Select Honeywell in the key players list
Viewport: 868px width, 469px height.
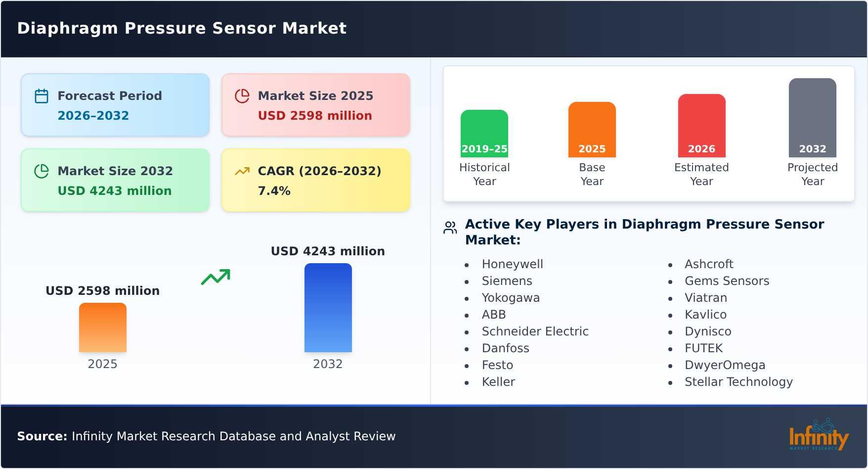[x=513, y=264]
